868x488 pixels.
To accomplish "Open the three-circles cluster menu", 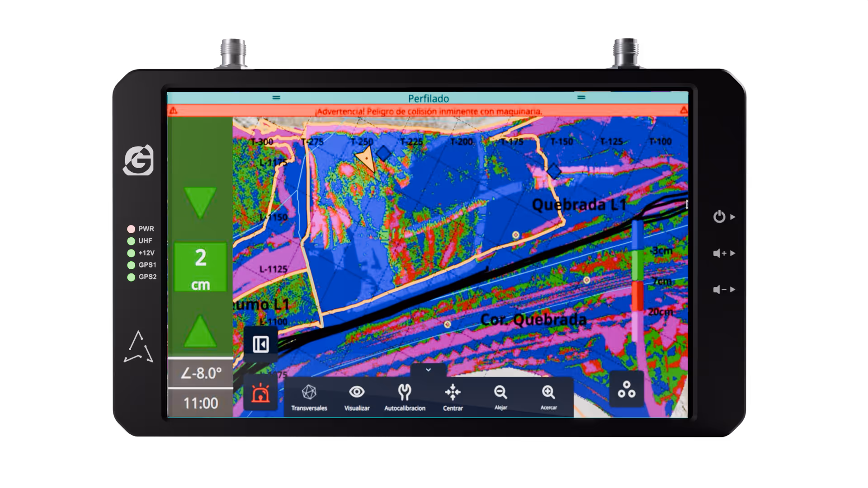I will pyautogui.click(x=626, y=389).
